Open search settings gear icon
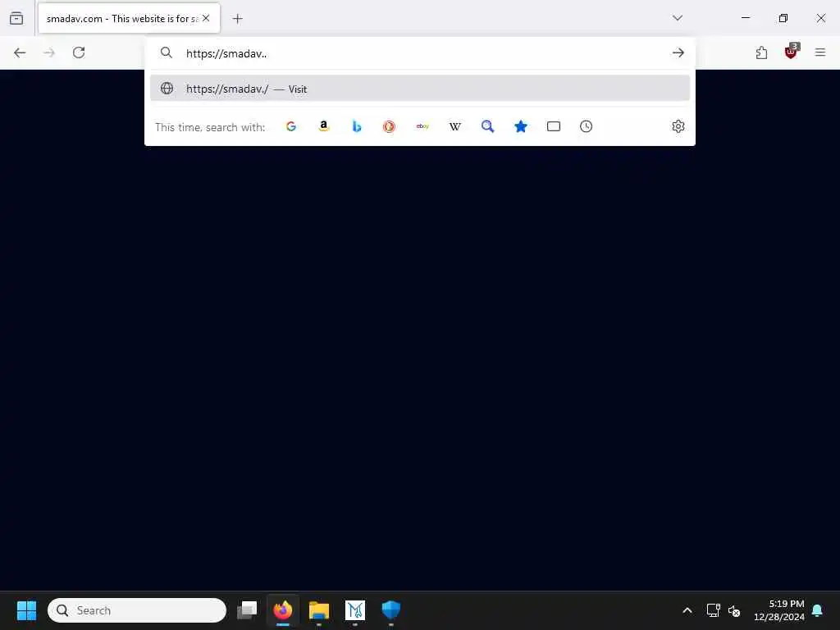 click(x=678, y=126)
